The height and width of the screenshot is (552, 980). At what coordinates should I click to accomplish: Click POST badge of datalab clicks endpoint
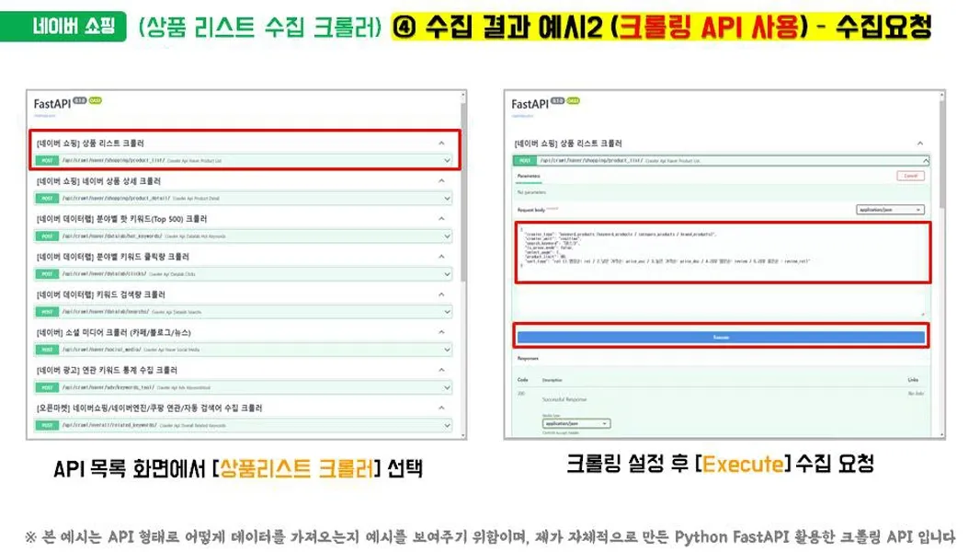[47, 274]
